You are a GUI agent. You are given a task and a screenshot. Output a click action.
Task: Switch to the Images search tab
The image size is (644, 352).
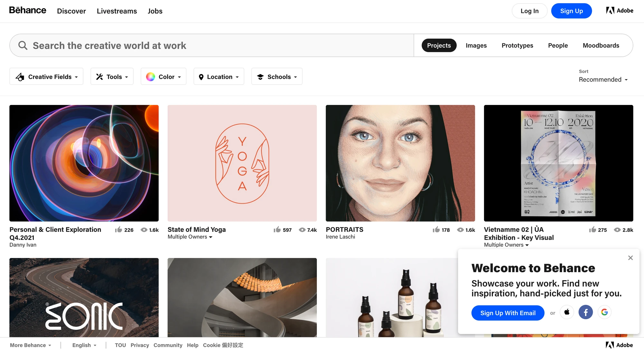[x=476, y=45]
